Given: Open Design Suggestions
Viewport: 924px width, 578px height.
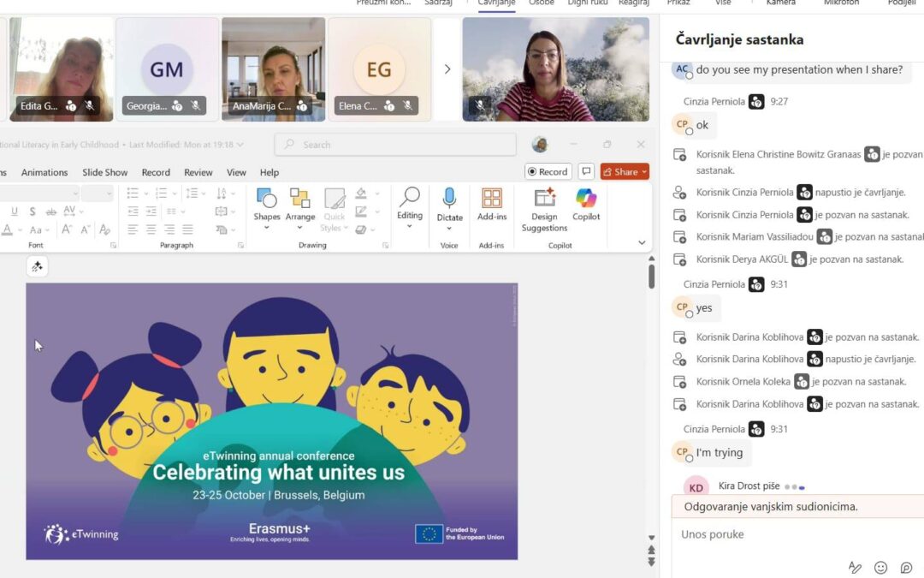Looking at the screenshot, I should pos(544,207).
